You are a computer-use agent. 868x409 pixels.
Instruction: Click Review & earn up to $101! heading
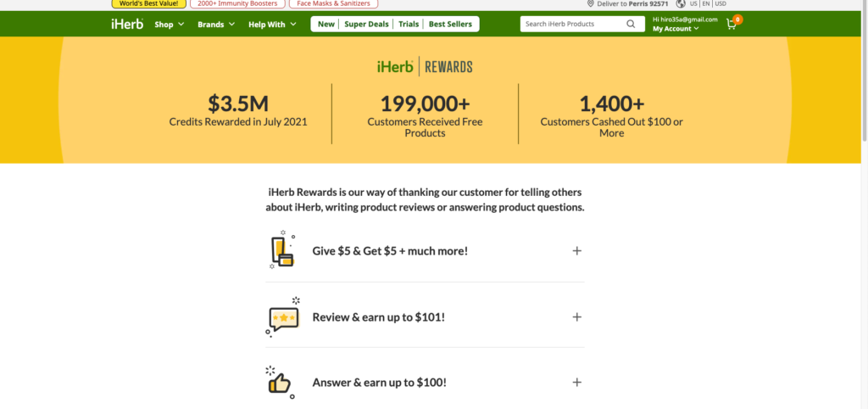tap(379, 317)
